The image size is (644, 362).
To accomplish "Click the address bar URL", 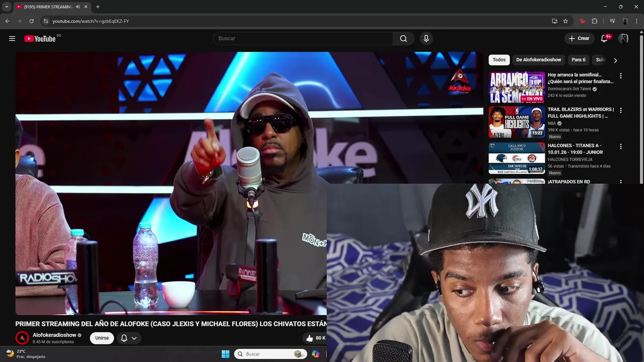I will 91,21.
